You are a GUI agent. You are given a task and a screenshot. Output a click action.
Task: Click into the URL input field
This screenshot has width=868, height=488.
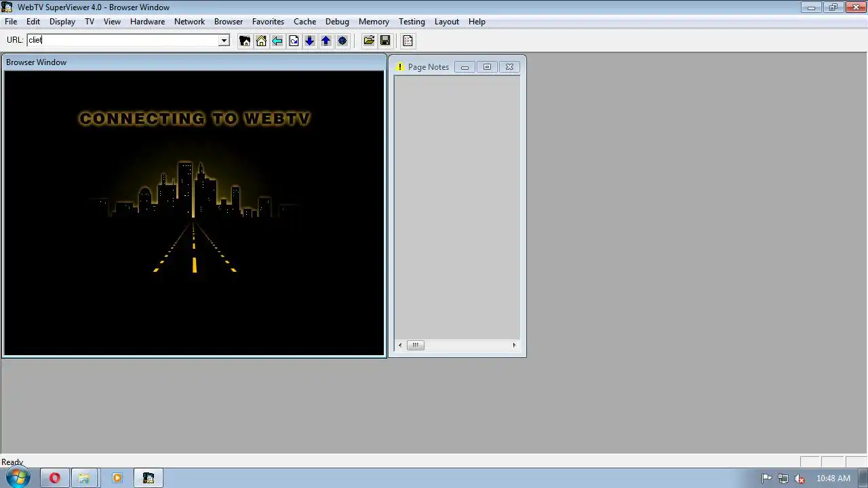pyautogui.click(x=123, y=40)
